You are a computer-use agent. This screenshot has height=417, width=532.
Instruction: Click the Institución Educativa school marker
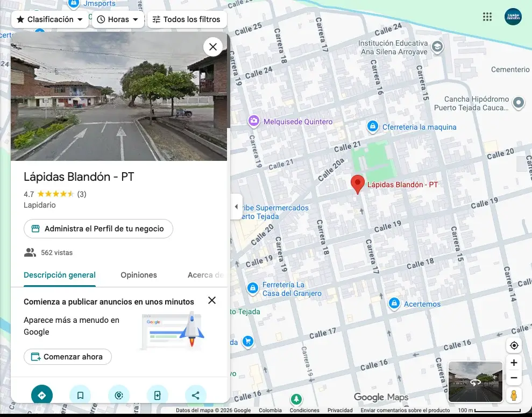point(437,47)
